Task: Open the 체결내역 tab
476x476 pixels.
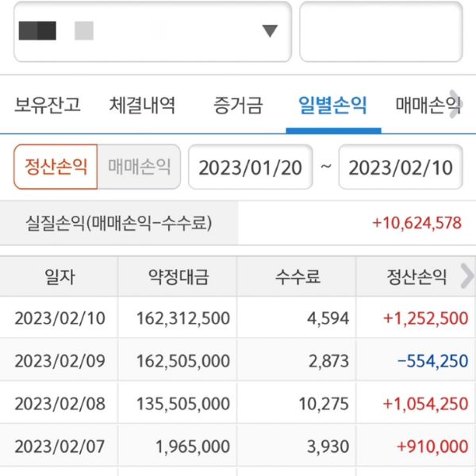Action: click(143, 105)
